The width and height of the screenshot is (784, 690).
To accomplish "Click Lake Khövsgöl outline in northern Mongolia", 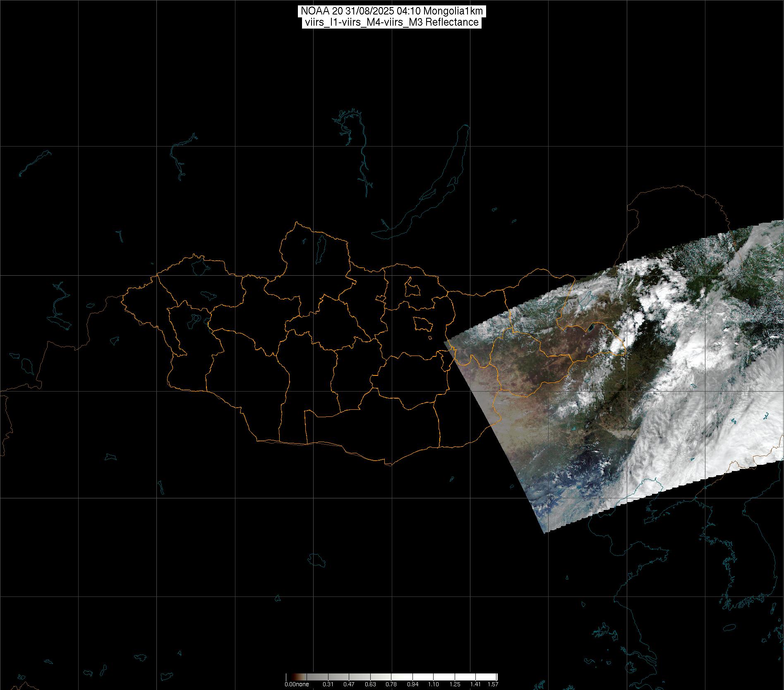I will tap(319, 249).
